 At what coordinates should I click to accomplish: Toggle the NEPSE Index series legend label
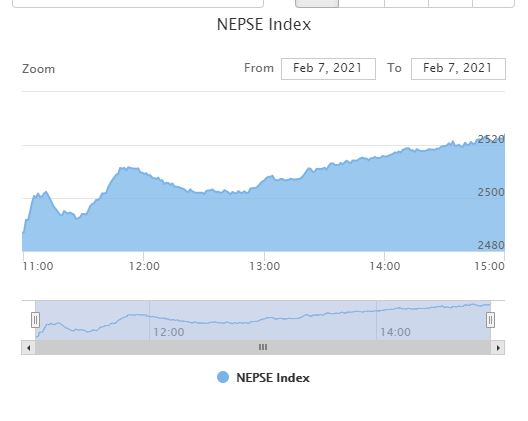tap(273, 378)
